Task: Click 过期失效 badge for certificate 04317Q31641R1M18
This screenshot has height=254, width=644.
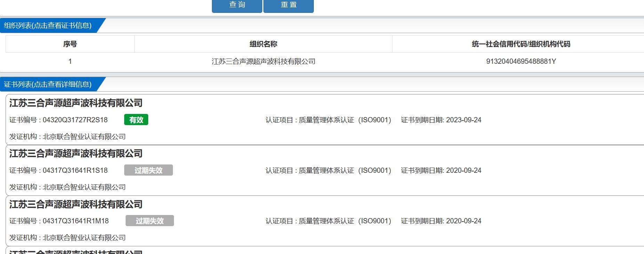Action: coord(150,221)
